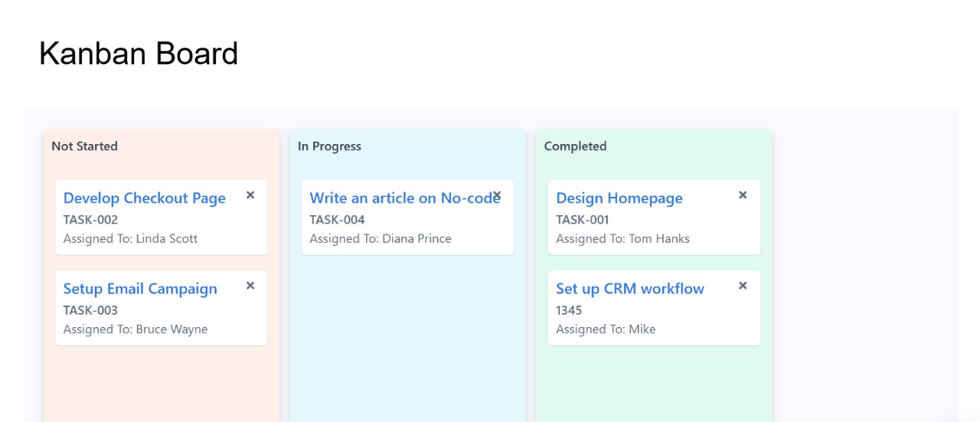980x422 pixels.
Task: Open the Develop Checkout Page task link
Action: (x=145, y=198)
